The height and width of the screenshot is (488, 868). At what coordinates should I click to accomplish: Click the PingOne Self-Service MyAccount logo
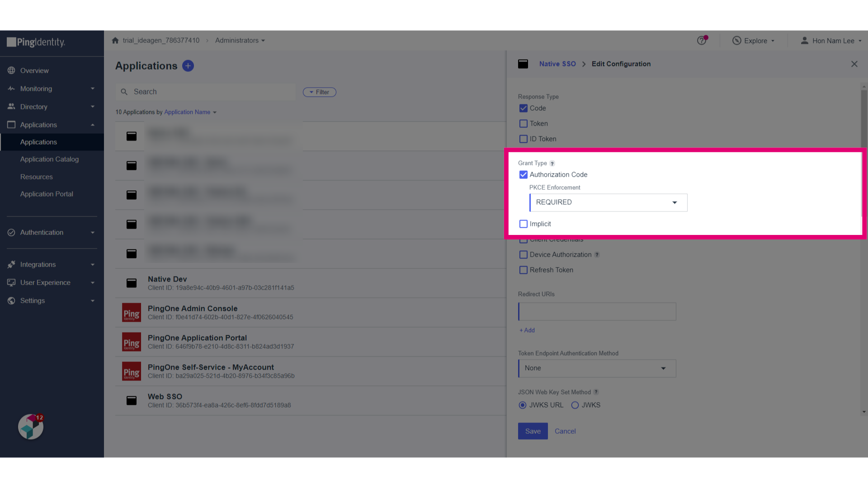click(x=132, y=371)
